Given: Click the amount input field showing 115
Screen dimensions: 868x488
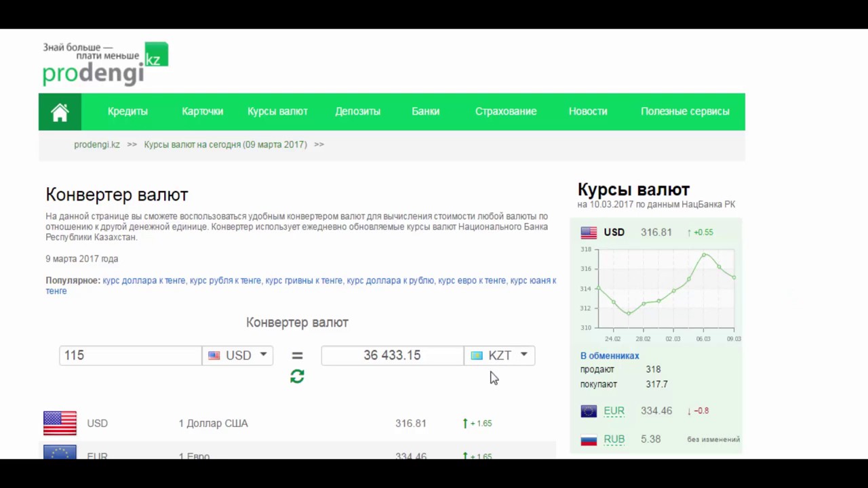Looking at the screenshot, I should [130, 355].
